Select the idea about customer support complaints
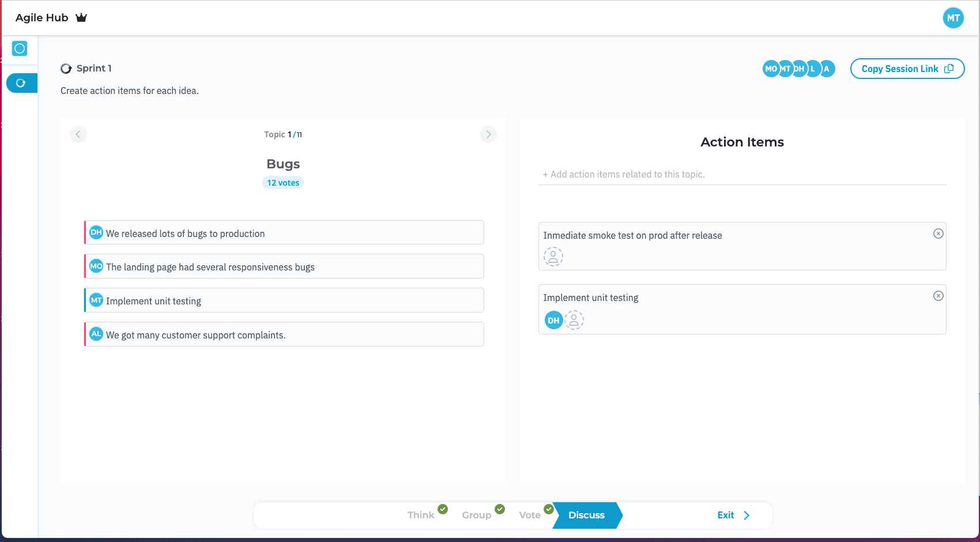Screen dimensions: 980x542 [x=284, y=334]
